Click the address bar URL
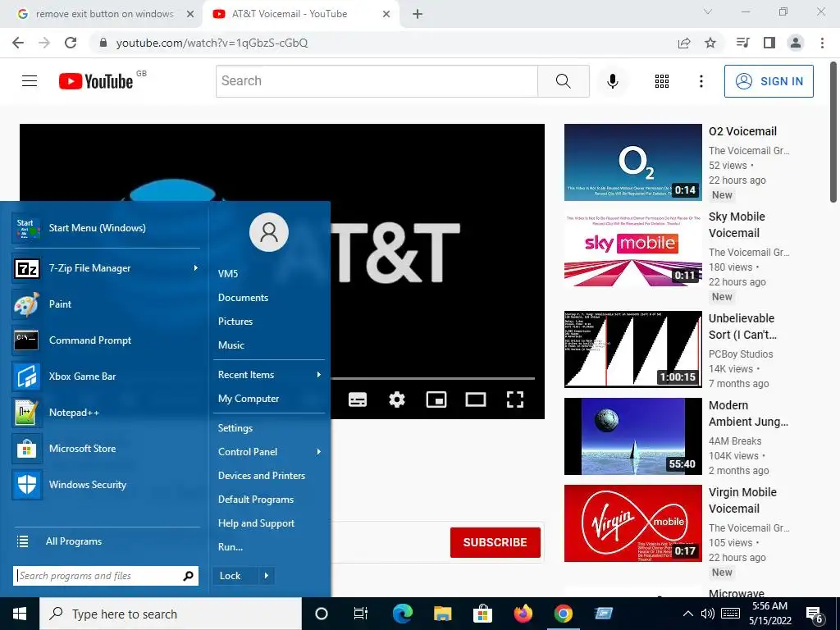The height and width of the screenshot is (630, 840). [x=212, y=43]
